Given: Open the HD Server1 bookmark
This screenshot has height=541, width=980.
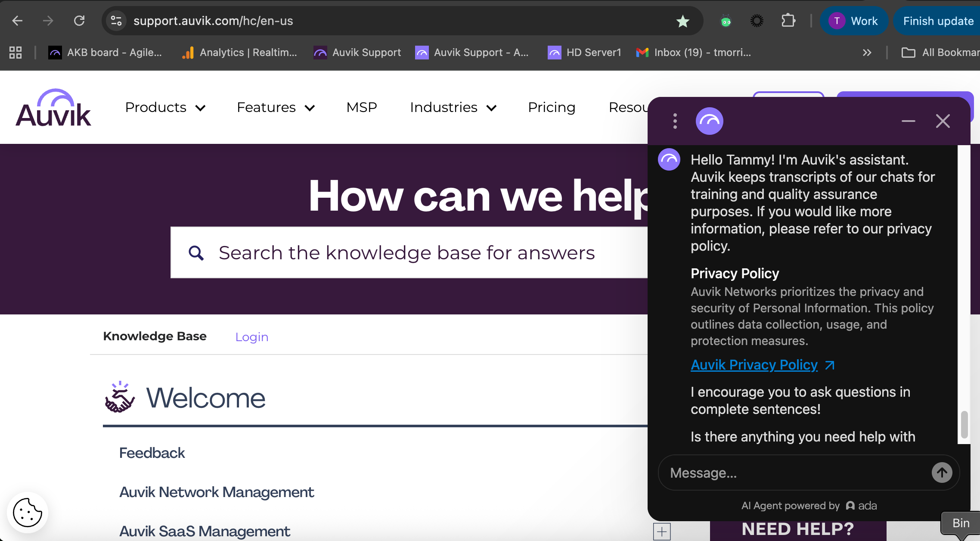Looking at the screenshot, I should tap(585, 53).
